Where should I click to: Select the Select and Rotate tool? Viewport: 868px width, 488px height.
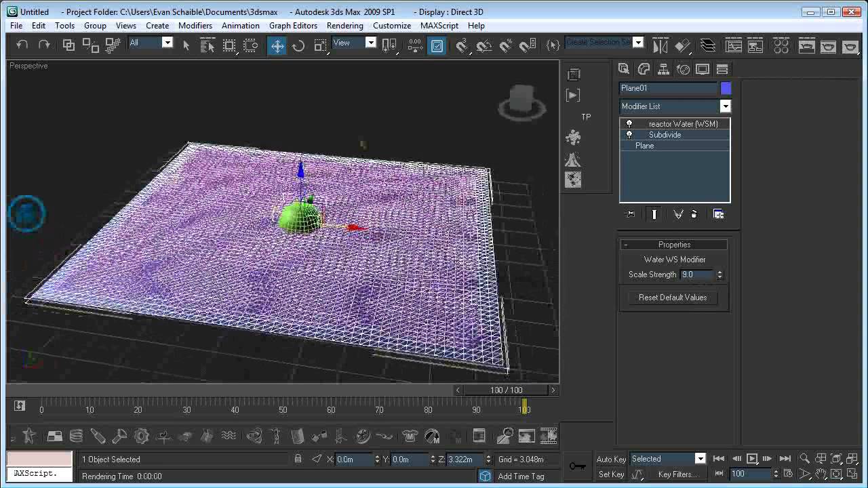(x=298, y=45)
